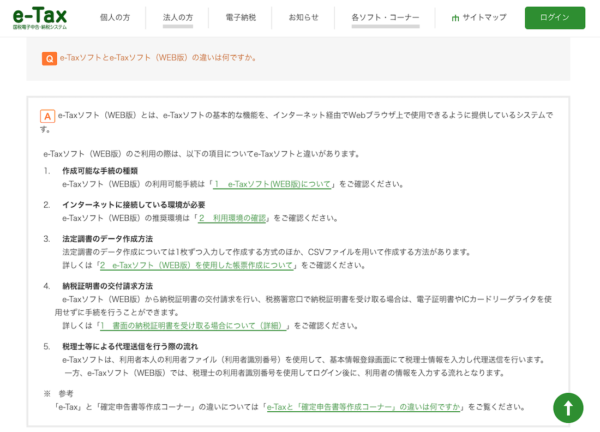Open link about 帳票作成について
Viewport: 600px width, 432px height.
click(197, 266)
